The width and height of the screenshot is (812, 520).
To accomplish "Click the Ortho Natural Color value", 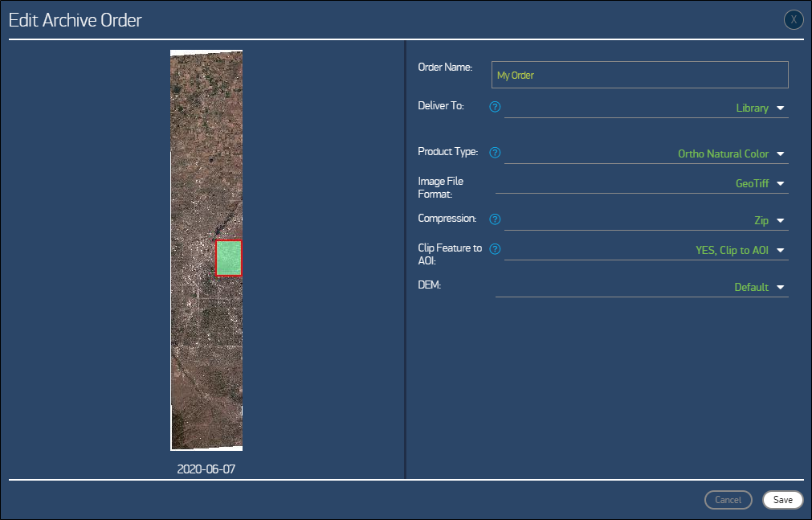I will click(x=724, y=154).
